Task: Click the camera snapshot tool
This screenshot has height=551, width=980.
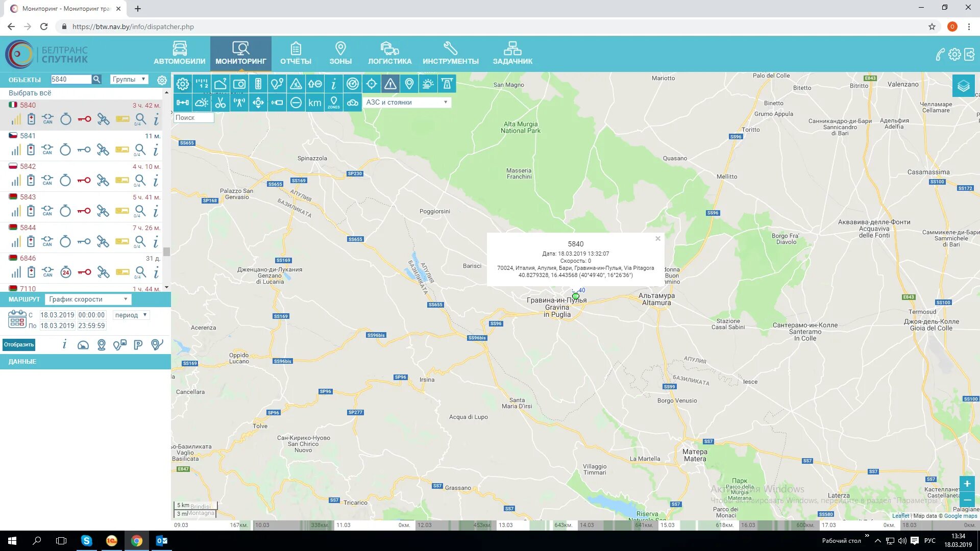Action: [239, 84]
